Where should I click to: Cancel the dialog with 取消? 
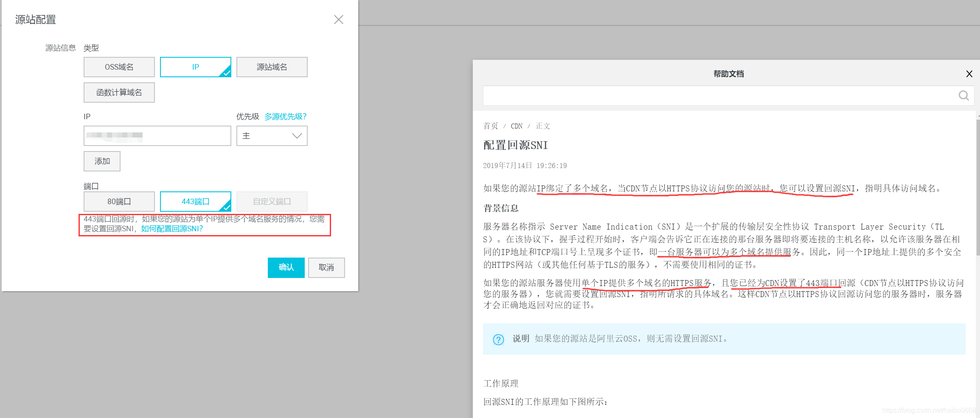(326, 267)
